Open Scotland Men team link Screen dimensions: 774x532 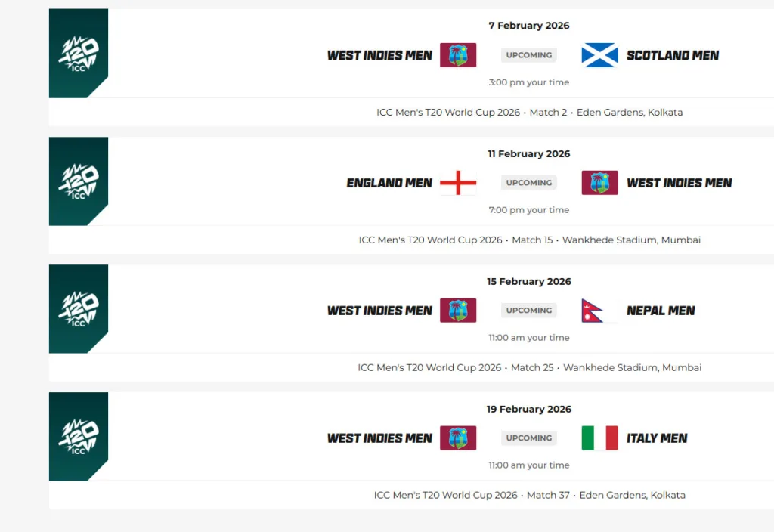pos(673,55)
